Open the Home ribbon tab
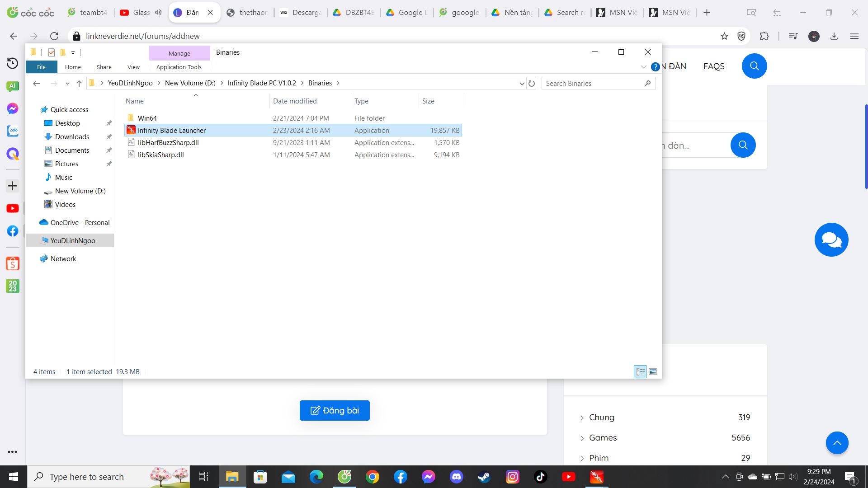Viewport: 868px width, 488px height. [x=73, y=67]
